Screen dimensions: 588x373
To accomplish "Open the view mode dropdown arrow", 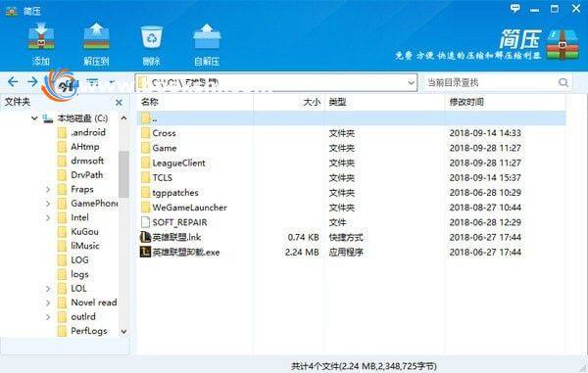I will pyautogui.click(x=112, y=82).
